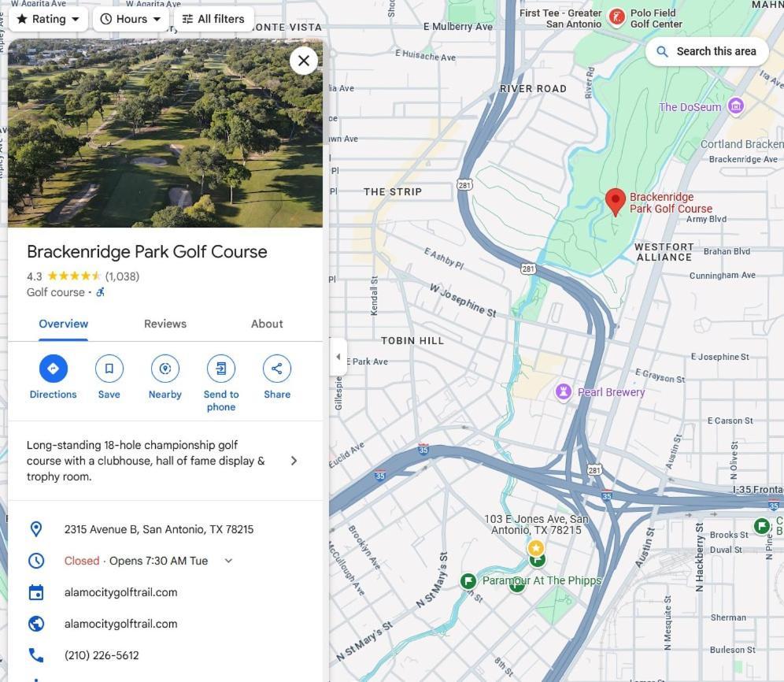Click the green flag marker near Brooks St

761,526
